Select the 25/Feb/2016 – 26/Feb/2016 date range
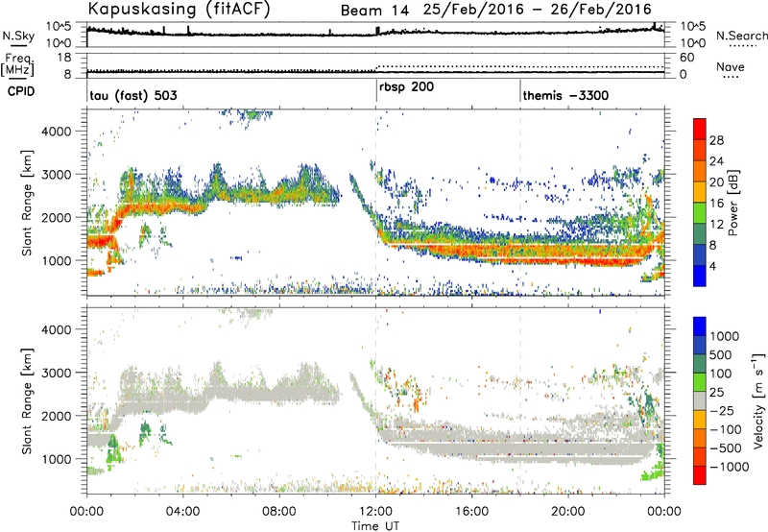Screen dimensions: 768x532 click(538, 10)
